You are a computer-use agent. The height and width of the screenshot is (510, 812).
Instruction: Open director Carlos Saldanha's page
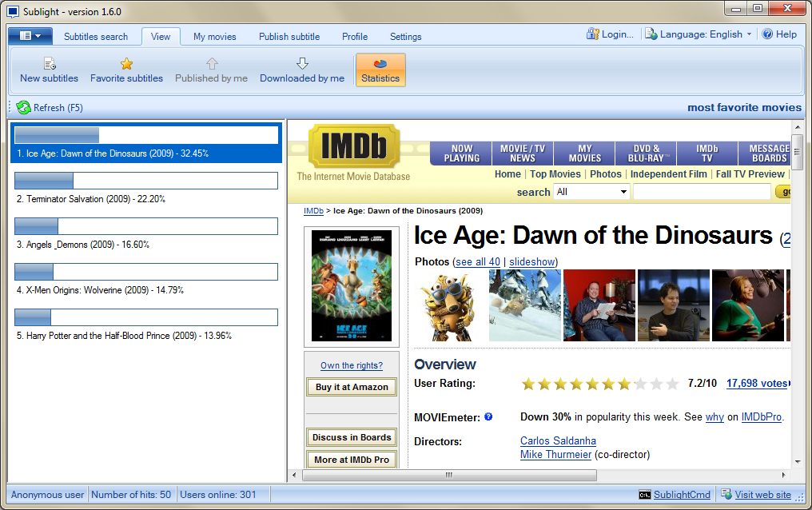(558, 441)
